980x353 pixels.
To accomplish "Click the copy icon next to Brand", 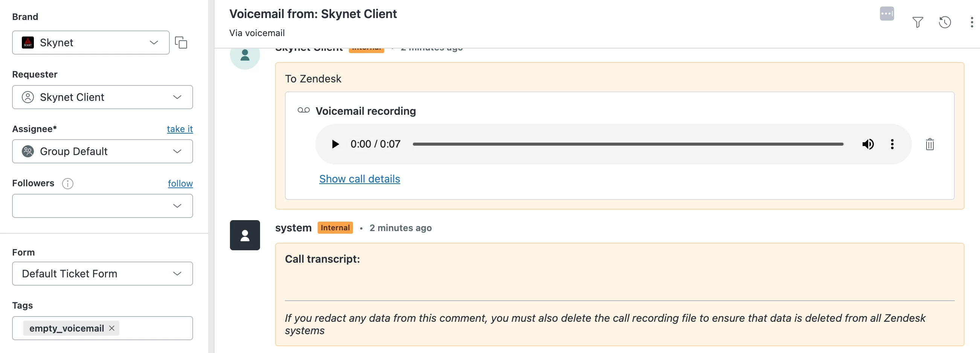I will pyautogui.click(x=181, y=42).
